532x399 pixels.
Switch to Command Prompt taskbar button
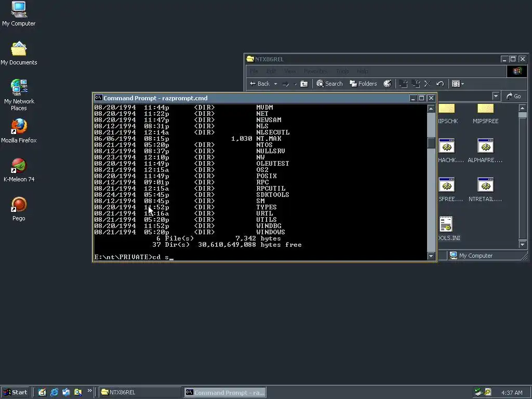[225, 392]
